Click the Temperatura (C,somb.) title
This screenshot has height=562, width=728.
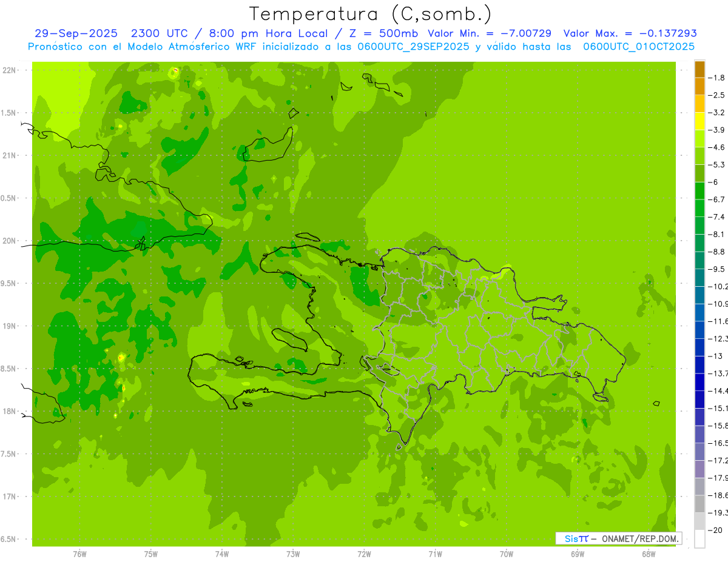pos(371,14)
